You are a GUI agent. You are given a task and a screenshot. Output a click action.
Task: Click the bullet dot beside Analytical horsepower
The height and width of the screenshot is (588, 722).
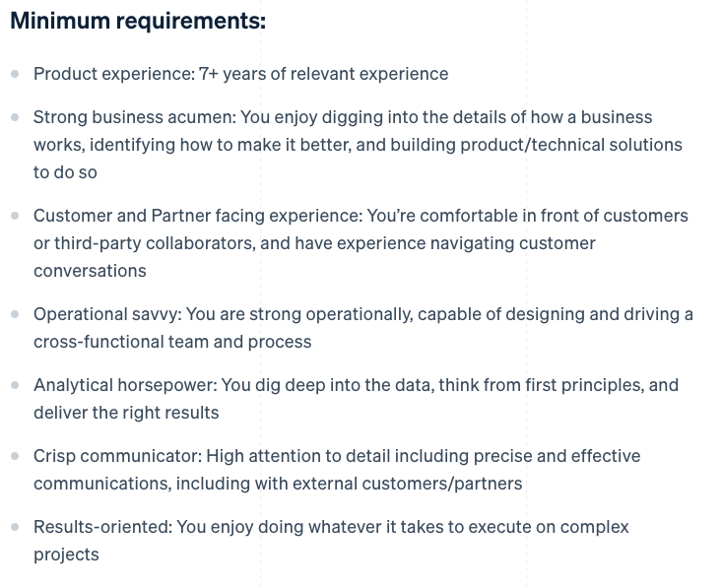click(15, 385)
